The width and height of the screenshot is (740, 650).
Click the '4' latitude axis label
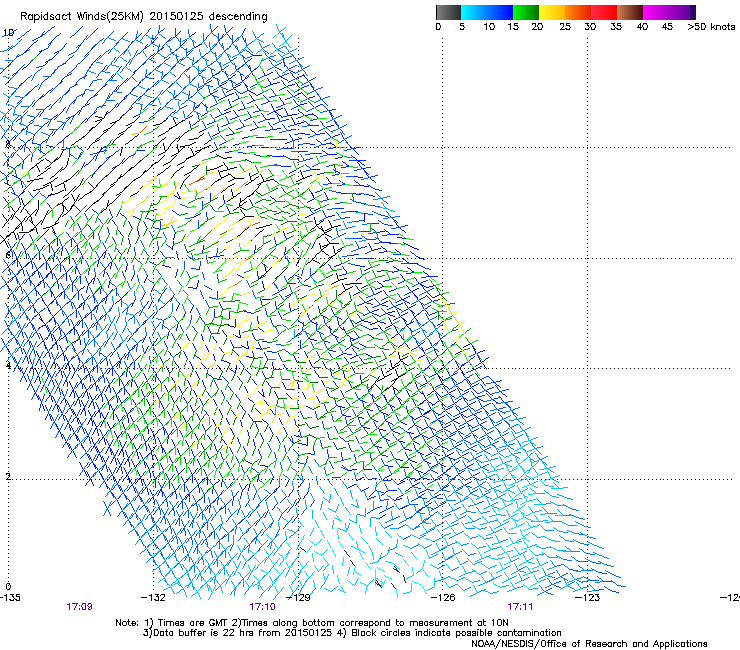tap(8, 365)
